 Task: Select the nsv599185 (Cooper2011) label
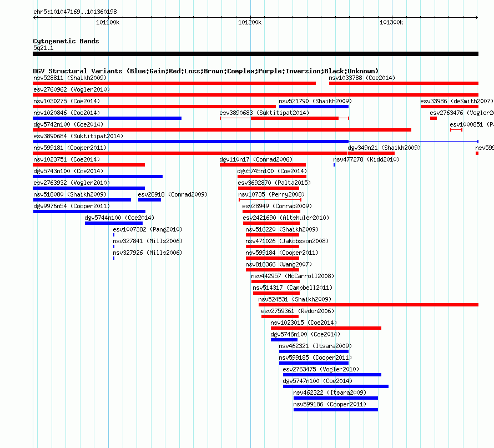[x=315, y=358]
